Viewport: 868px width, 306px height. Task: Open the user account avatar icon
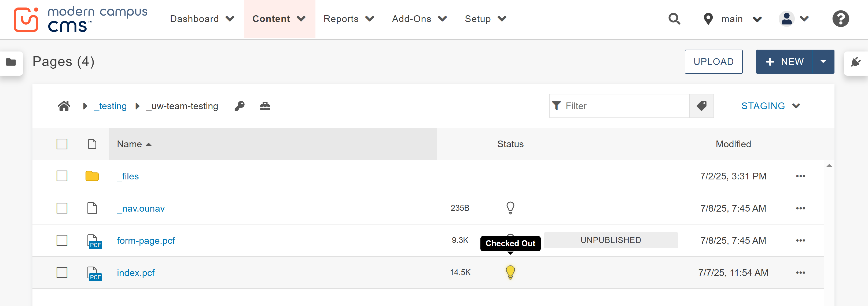coord(786,19)
